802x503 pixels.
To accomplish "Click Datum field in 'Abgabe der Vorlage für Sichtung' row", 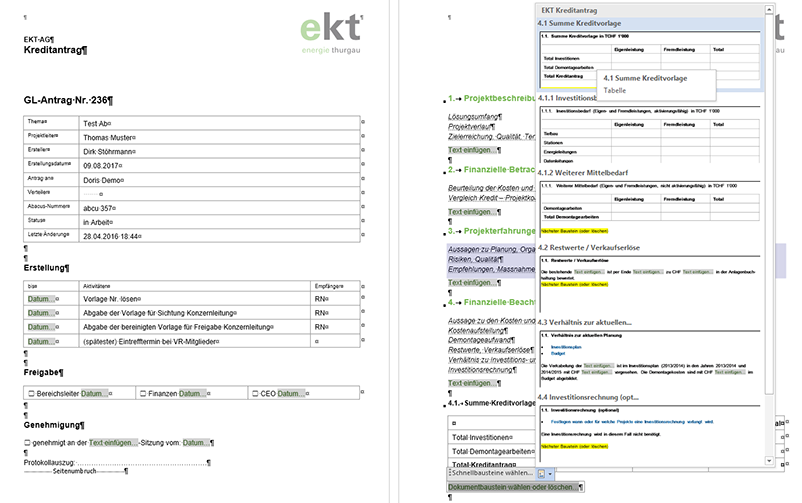I will coord(41,313).
